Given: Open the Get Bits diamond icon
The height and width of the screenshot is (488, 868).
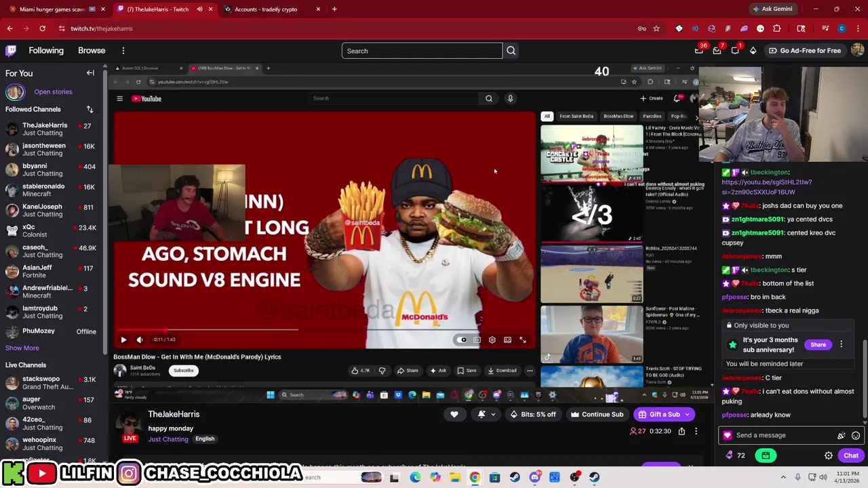Looking at the screenshot, I should [x=753, y=50].
